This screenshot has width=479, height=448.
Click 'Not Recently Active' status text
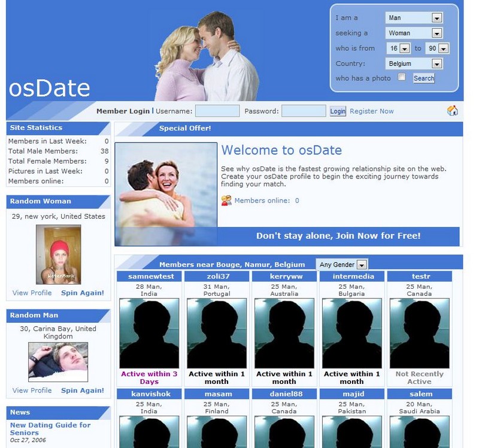point(420,378)
